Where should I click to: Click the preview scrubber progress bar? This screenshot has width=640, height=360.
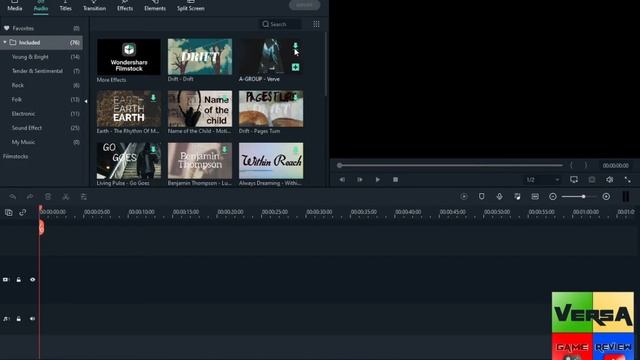(x=451, y=165)
